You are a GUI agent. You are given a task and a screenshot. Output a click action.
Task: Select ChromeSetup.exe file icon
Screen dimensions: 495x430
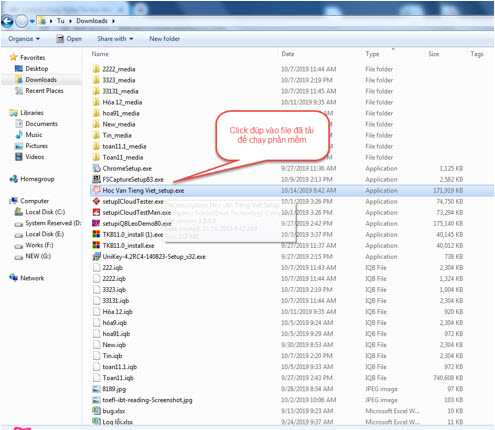(96, 168)
